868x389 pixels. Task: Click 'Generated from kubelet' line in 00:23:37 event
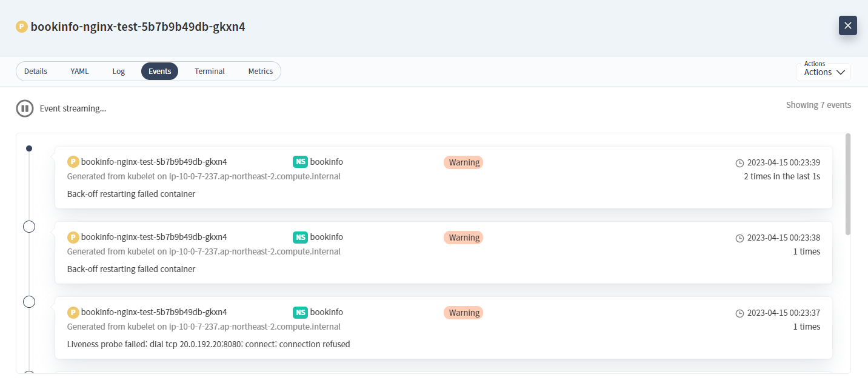tap(204, 327)
